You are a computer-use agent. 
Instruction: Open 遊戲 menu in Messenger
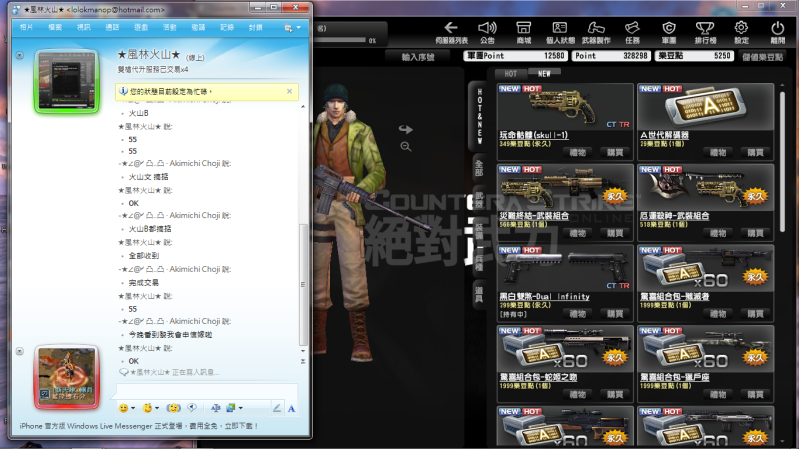click(x=141, y=28)
